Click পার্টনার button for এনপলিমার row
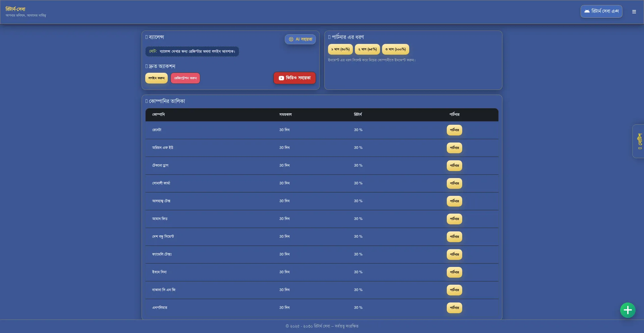The height and width of the screenshot is (333, 644). (x=454, y=308)
